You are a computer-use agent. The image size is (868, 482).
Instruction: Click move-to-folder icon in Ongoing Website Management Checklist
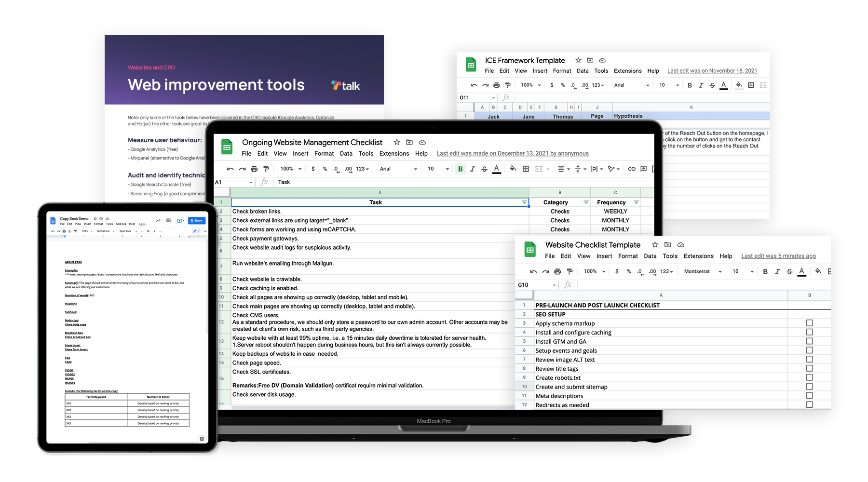(x=409, y=142)
